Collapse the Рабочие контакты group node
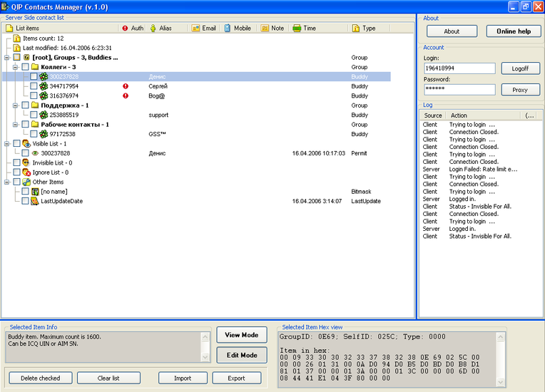 tap(15, 124)
